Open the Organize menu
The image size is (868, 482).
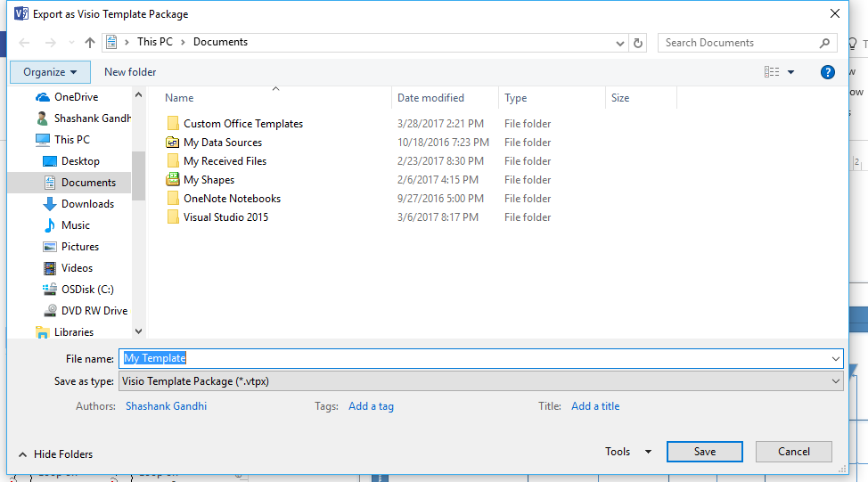[50, 72]
